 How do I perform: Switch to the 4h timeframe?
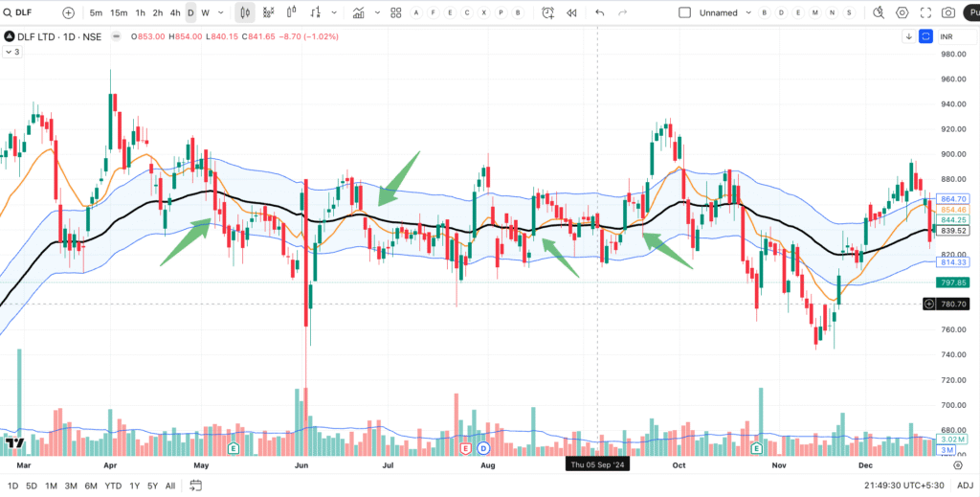pyautogui.click(x=174, y=12)
